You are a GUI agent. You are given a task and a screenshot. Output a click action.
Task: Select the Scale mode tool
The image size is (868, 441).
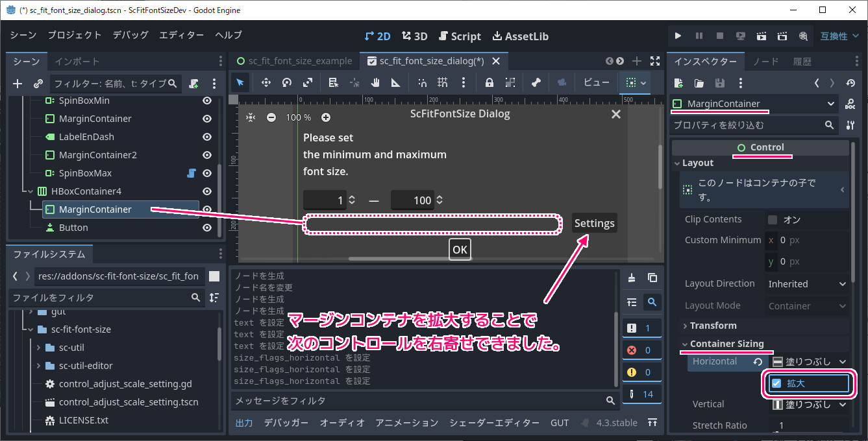(x=308, y=82)
